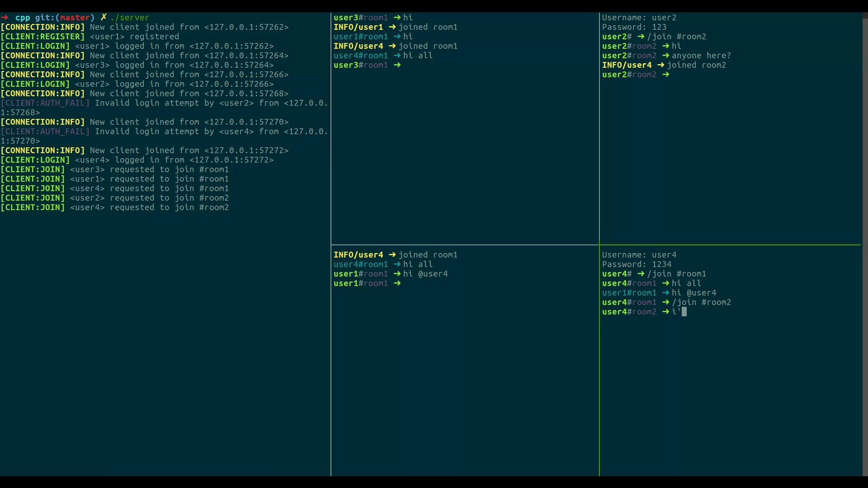Click the ./server command text
This screenshot has height=488, width=868.
click(x=129, y=18)
